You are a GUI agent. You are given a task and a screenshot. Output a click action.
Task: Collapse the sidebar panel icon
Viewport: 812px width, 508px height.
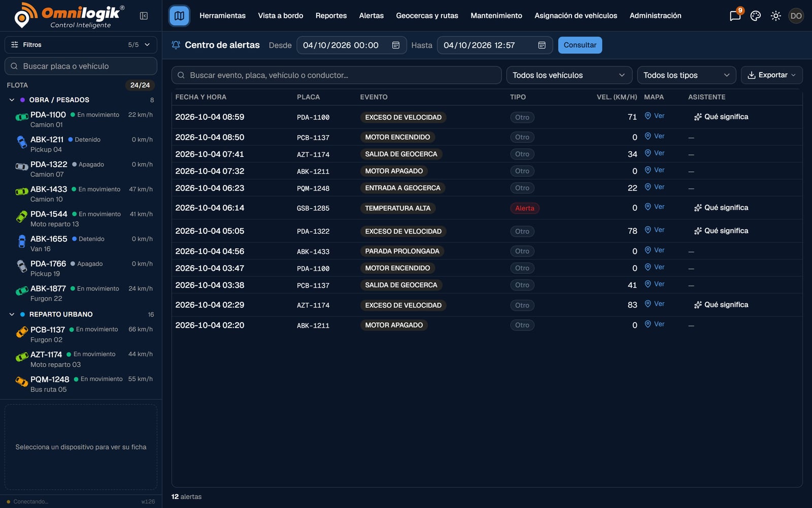(144, 16)
